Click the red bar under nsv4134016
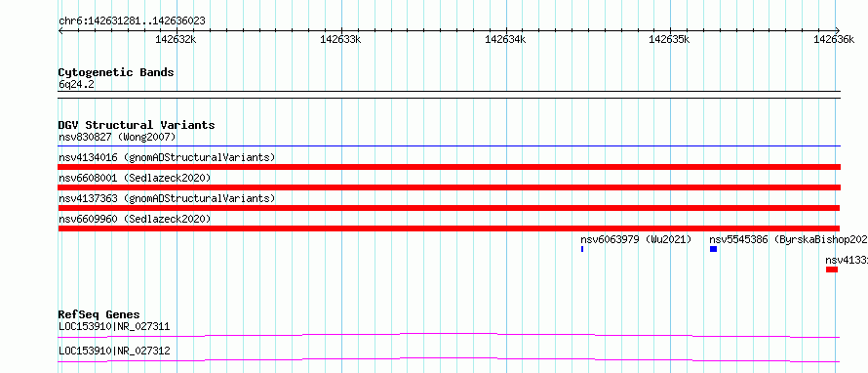Image resolution: width=868 pixels, height=373 pixels. click(x=449, y=167)
